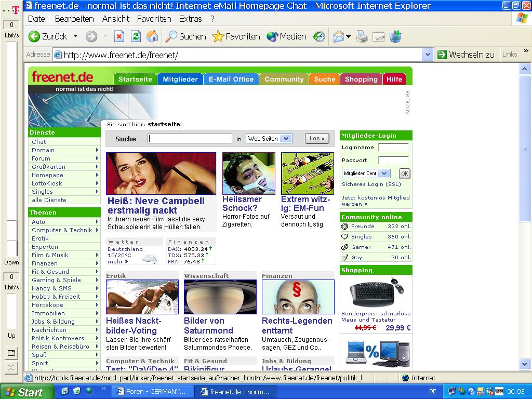The height and width of the screenshot is (399, 532).
Task: Click the Gay community symbol icon
Action: coord(345,258)
